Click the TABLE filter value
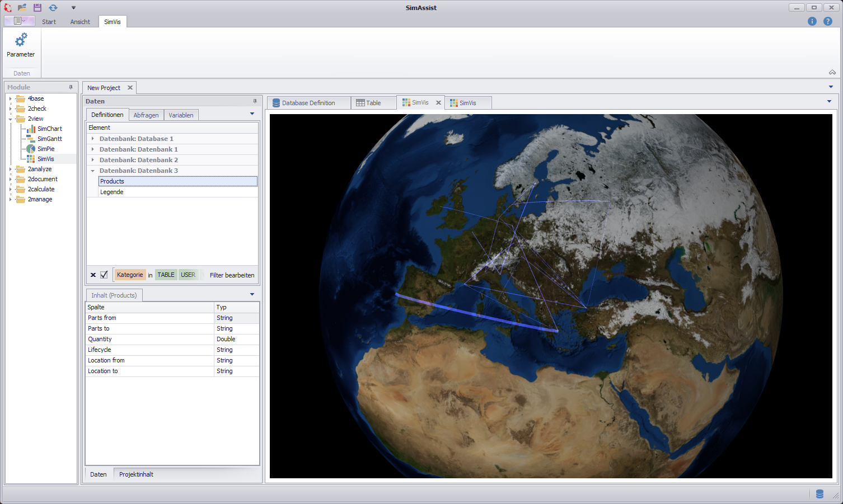 [166, 275]
